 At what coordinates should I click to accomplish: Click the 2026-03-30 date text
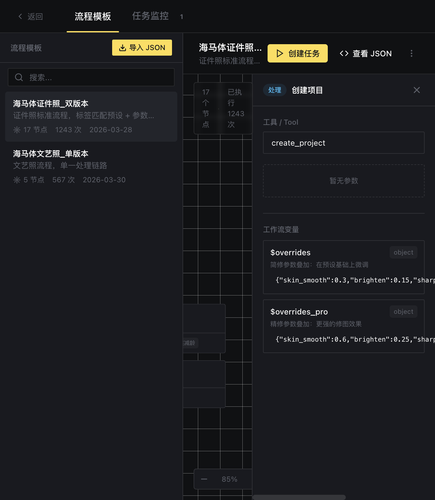coord(104,180)
